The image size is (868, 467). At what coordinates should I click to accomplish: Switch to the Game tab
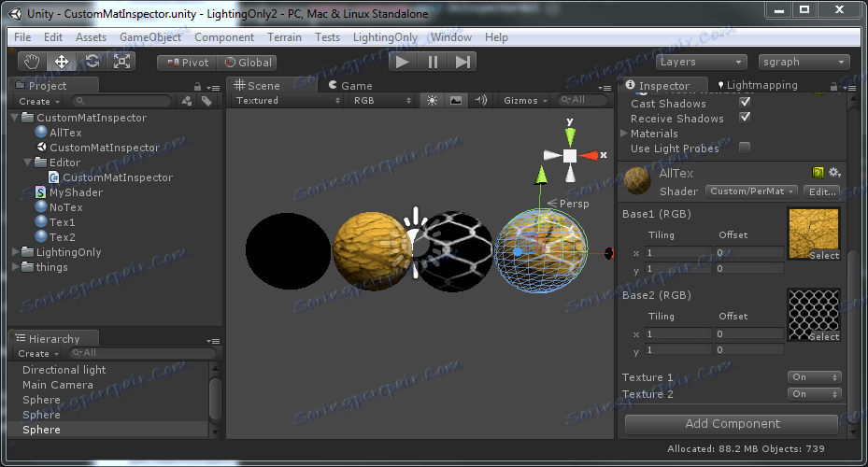pyautogui.click(x=349, y=85)
